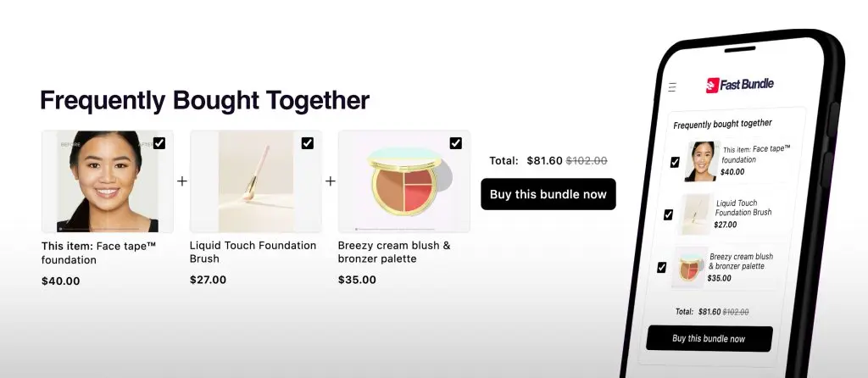Tap phone thumbnail of blush palette

688,267
